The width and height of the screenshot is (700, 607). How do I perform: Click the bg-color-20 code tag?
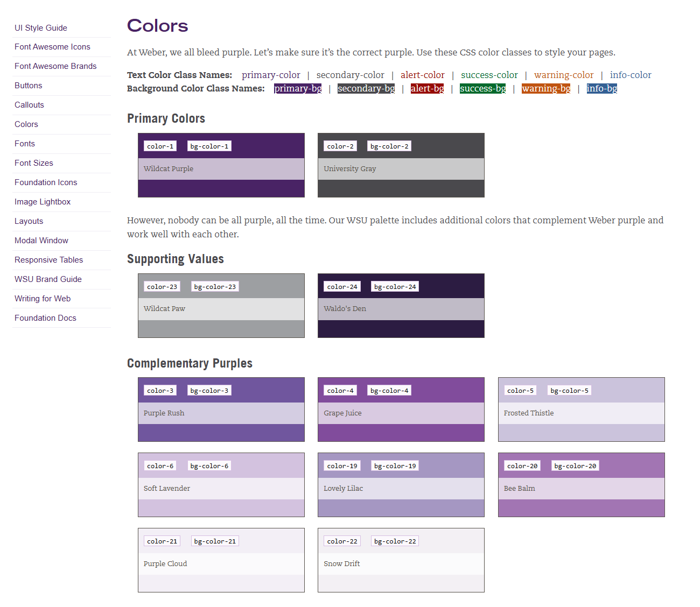tap(575, 465)
